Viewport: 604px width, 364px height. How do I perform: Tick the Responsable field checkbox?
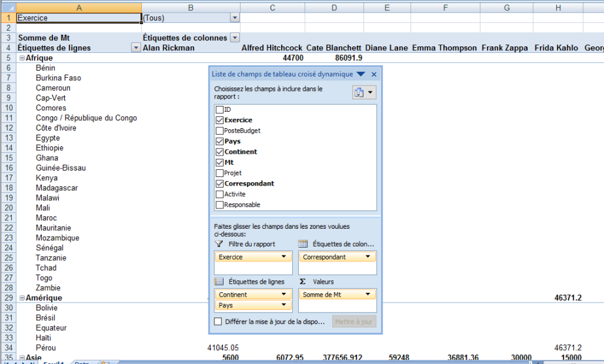coord(220,205)
